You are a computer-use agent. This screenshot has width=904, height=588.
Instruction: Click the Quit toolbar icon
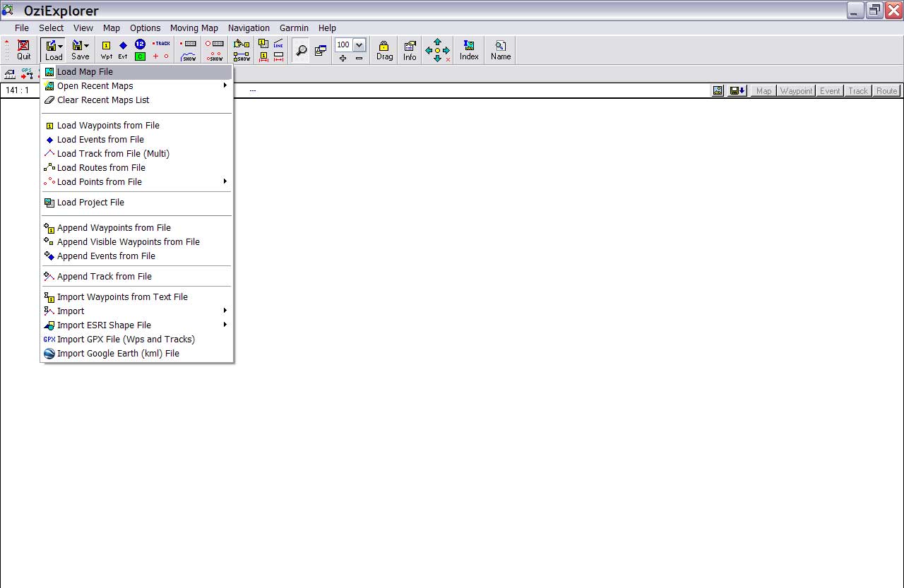coord(23,50)
